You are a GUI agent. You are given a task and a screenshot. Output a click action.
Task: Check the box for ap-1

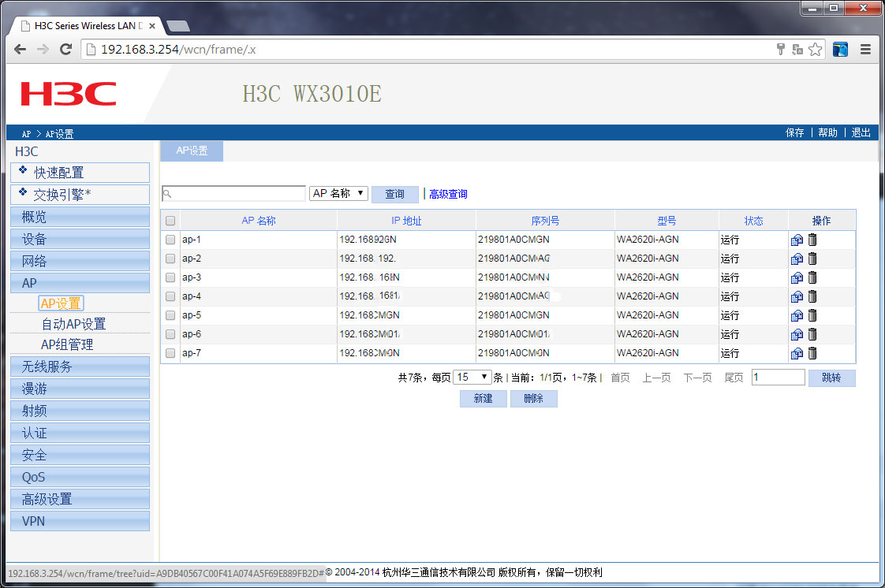[170, 240]
